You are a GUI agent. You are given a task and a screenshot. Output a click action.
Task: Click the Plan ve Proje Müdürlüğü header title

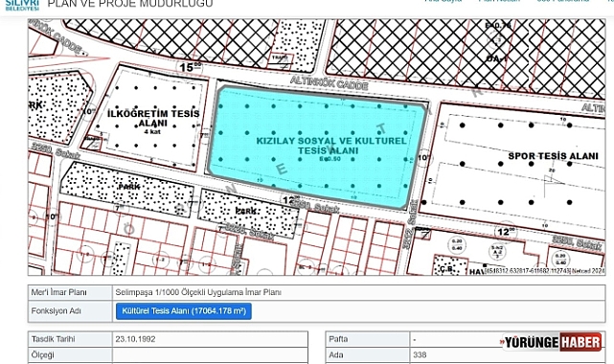pos(130,3)
